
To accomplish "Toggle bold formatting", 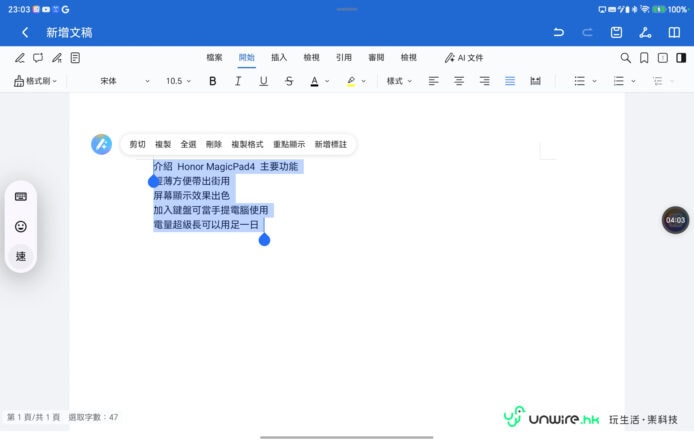I will tap(212, 81).
